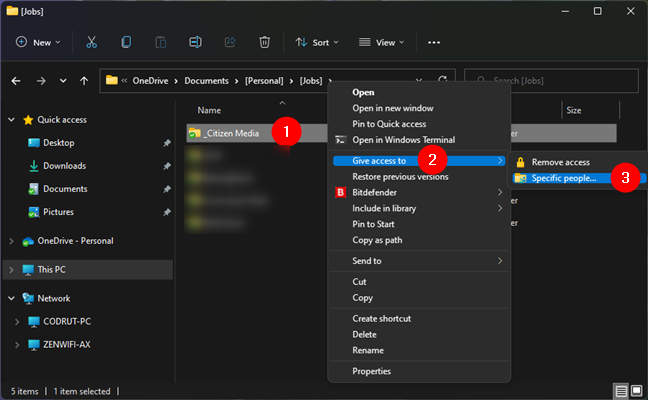Open Downloads in Quick access
648x400 pixels.
point(64,166)
